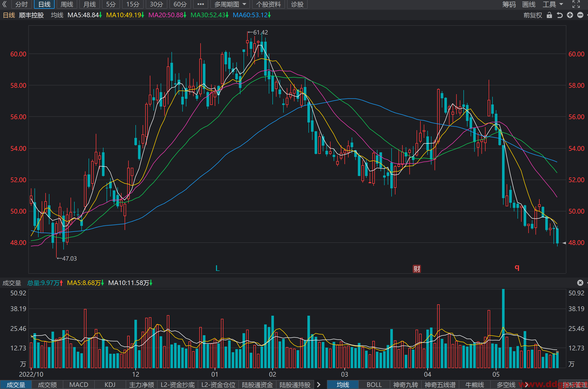Screen dimensions: 588x389
Task: Toggle the lock icon beside 前复权
Action: 549,15
